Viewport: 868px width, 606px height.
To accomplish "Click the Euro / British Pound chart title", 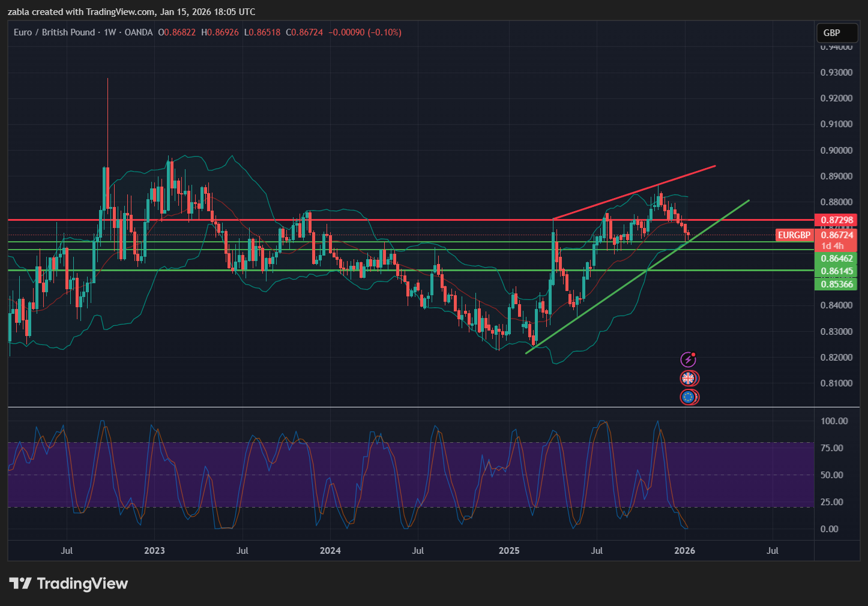I will pyautogui.click(x=55, y=32).
